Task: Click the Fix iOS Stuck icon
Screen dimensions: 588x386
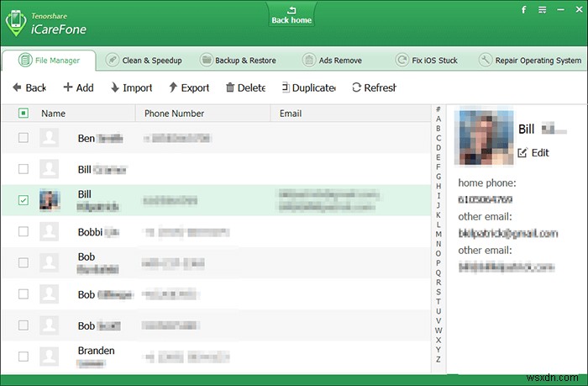Action: [x=402, y=60]
